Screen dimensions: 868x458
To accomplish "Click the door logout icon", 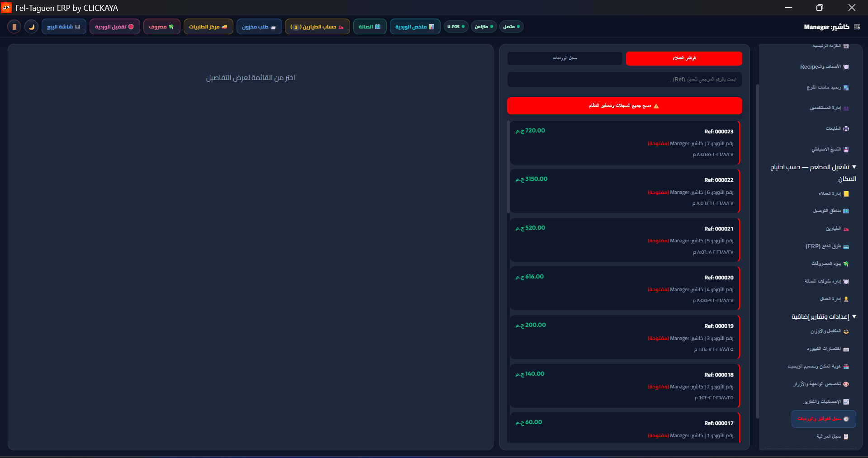I will click(14, 27).
